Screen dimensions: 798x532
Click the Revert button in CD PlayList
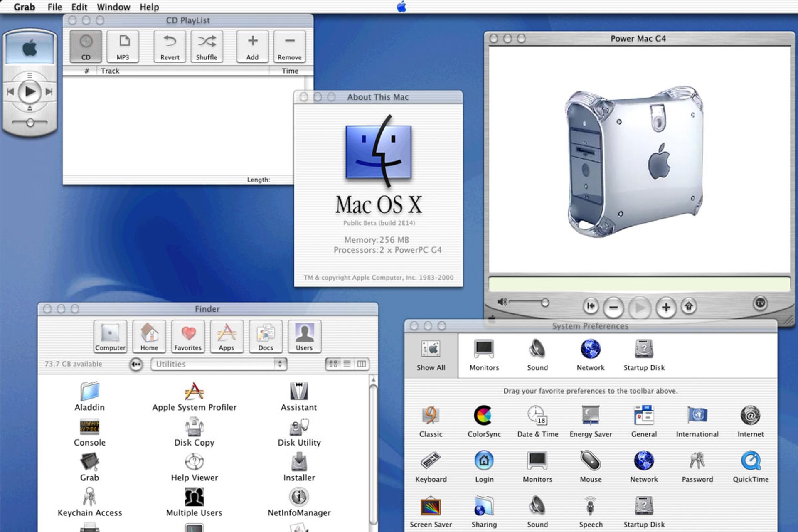tap(170, 46)
